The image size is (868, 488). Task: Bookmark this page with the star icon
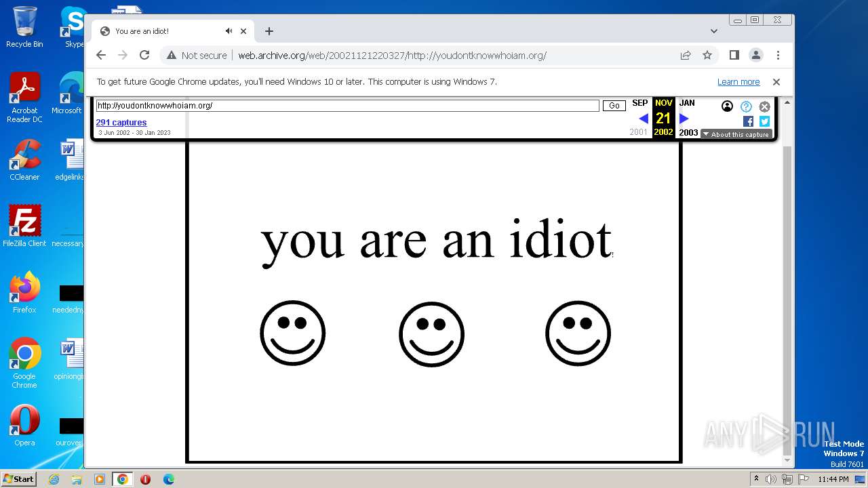coord(707,56)
